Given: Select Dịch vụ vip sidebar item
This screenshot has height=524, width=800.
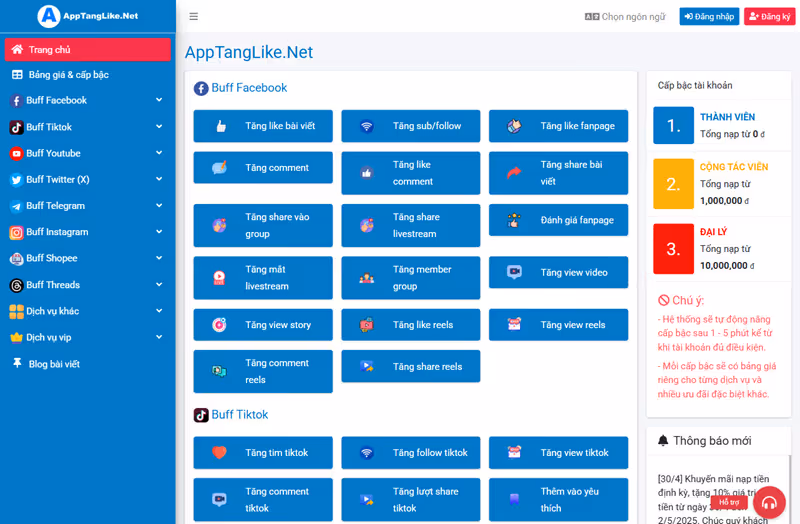Looking at the screenshot, I should [88, 337].
